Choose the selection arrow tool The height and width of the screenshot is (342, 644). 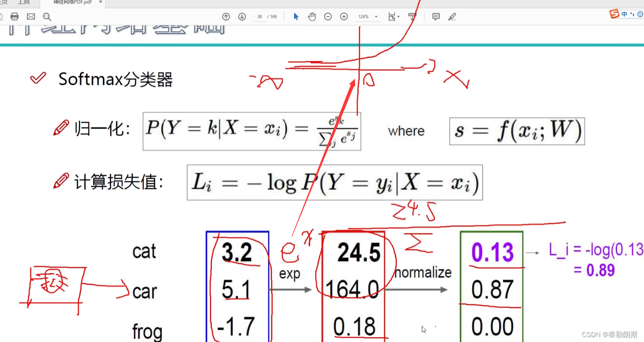pyautogui.click(x=296, y=17)
